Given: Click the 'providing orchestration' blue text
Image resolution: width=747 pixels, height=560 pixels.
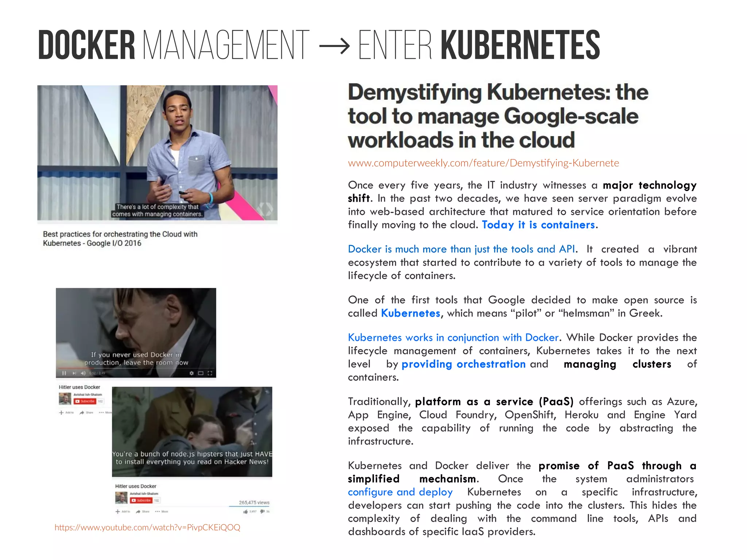Looking at the screenshot, I should 464,364.
